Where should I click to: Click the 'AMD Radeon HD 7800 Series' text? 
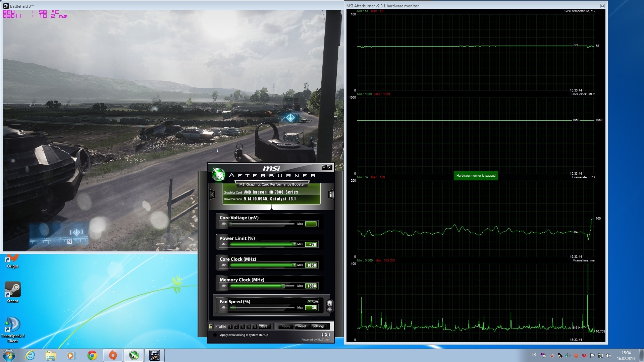coord(271,192)
